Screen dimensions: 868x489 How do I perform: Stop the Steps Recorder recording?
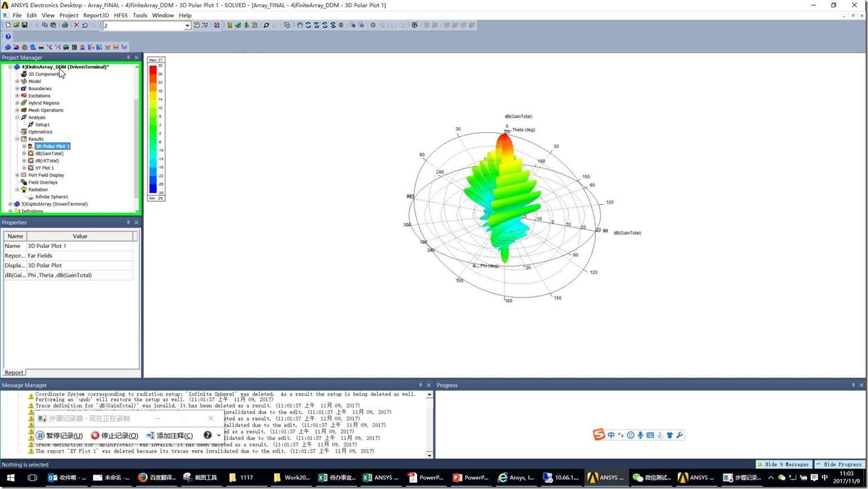(114, 435)
